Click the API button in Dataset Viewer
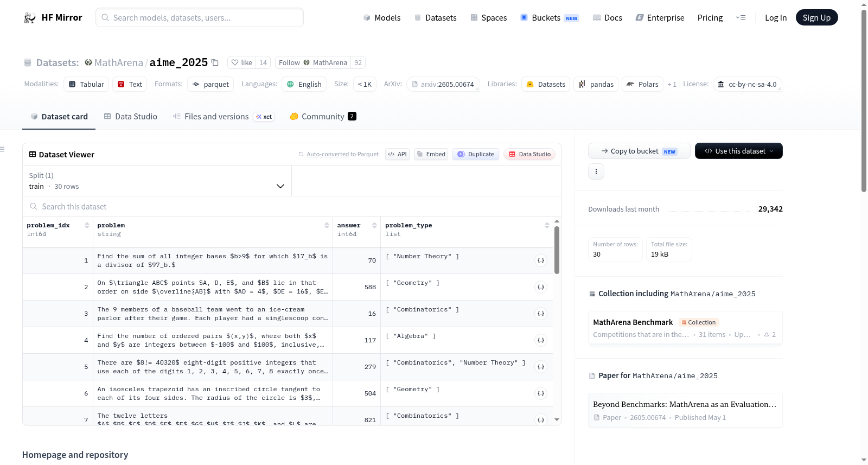Image resolution: width=868 pixels, height=465 pixels. 397,154
